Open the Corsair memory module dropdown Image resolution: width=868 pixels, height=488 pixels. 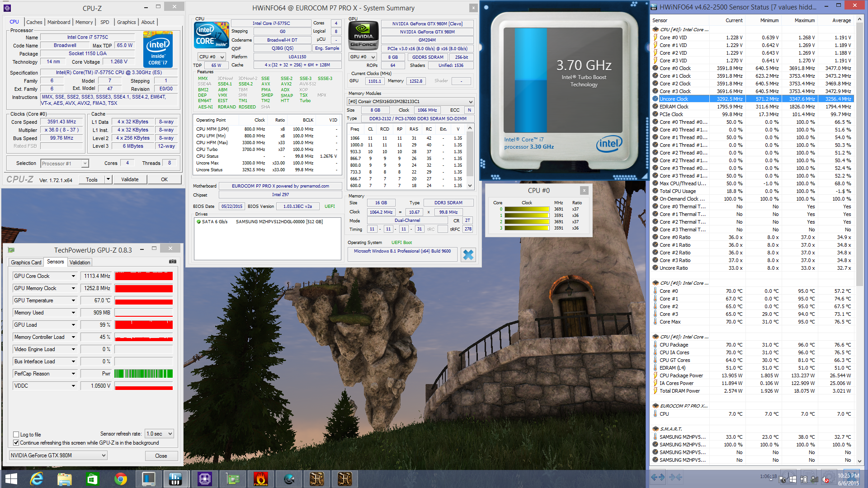click(410, 102)
